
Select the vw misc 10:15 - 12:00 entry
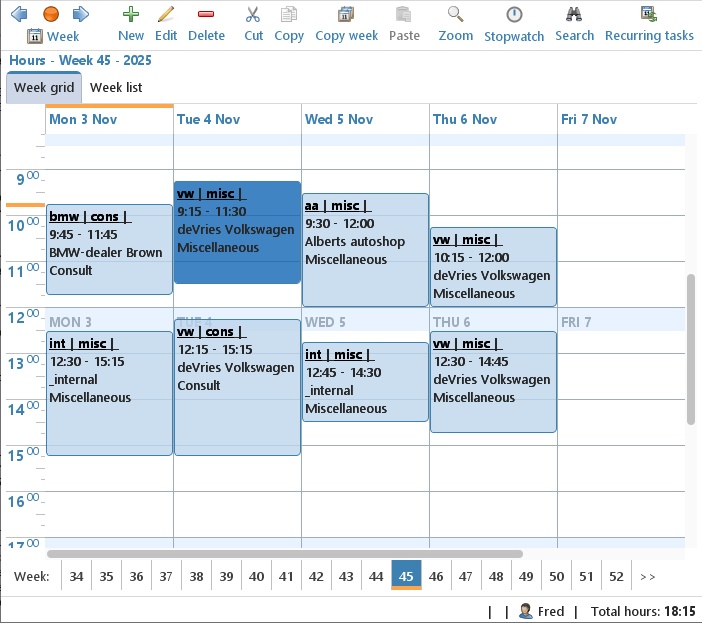(x=493, y=267)
